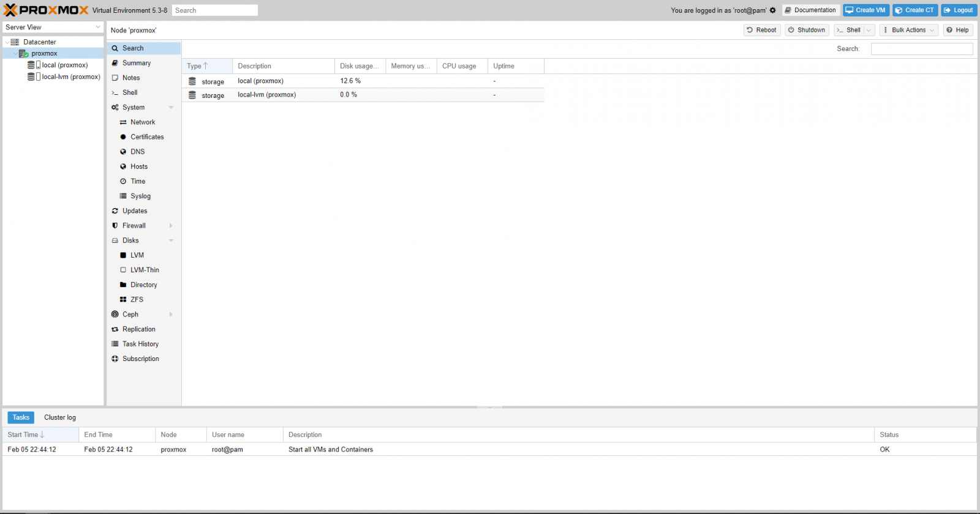Viewport: 980px width, 514px height.
Task: Open the Network menu item
Action: tap(144, 122)
